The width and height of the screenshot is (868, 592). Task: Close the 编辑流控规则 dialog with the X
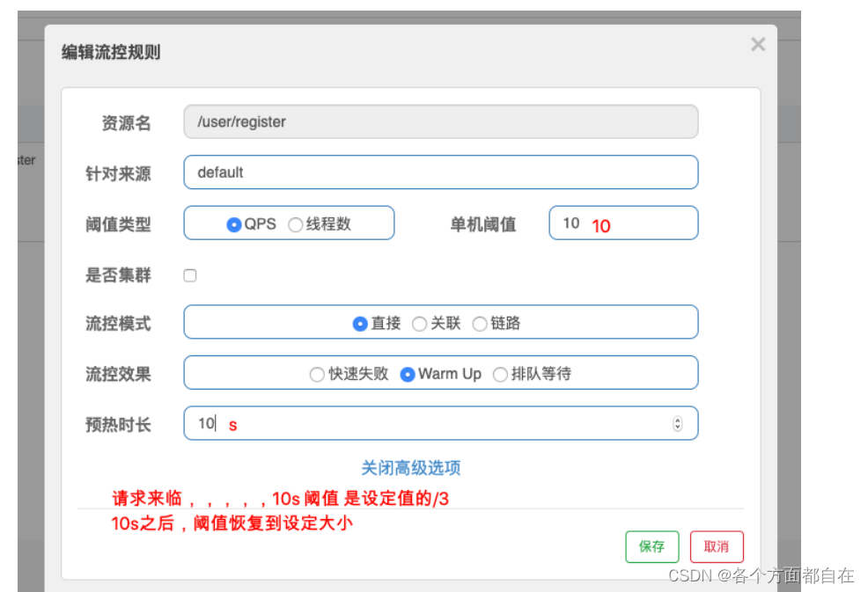[758, 44]
